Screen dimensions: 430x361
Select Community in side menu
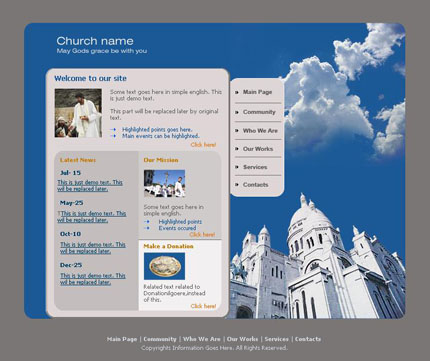pos(259,112)
